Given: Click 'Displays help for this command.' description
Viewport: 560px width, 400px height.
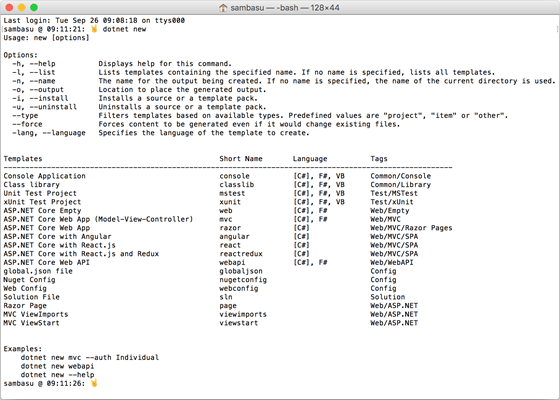Looking at the screenshot, I should (165, 64).
